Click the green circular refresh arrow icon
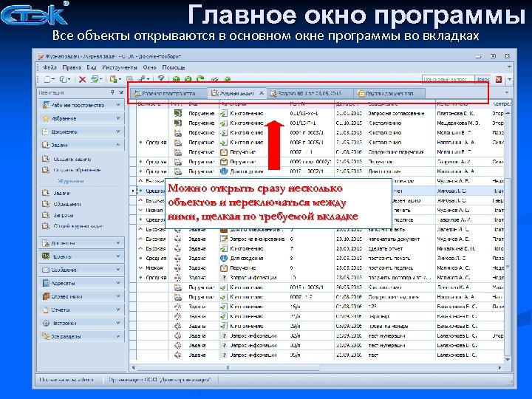Screen dimensions: 532x399 coord(200,79)
